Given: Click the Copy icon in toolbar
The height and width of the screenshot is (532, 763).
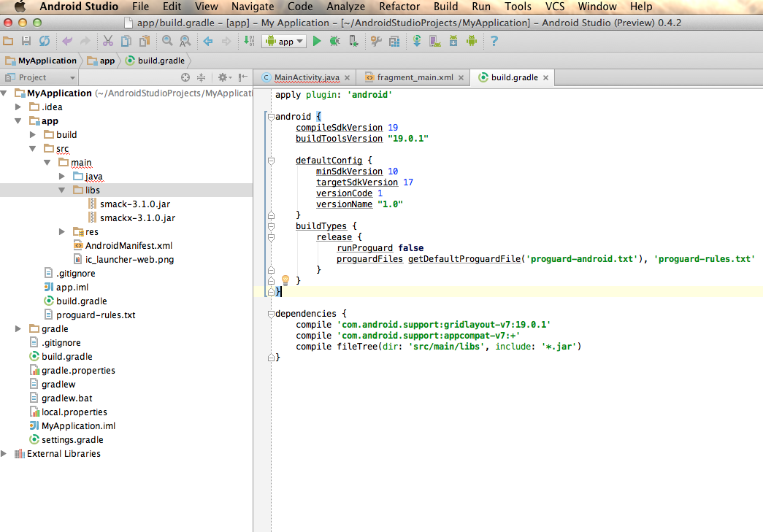Looking at the screenshot, I should 126,42.
